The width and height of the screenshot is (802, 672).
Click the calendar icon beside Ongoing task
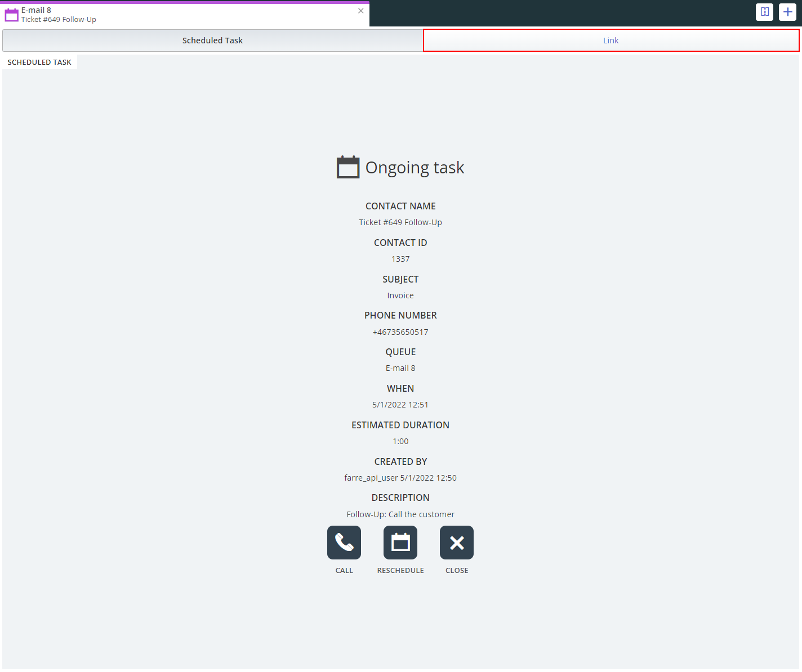(x=348, y=167)
